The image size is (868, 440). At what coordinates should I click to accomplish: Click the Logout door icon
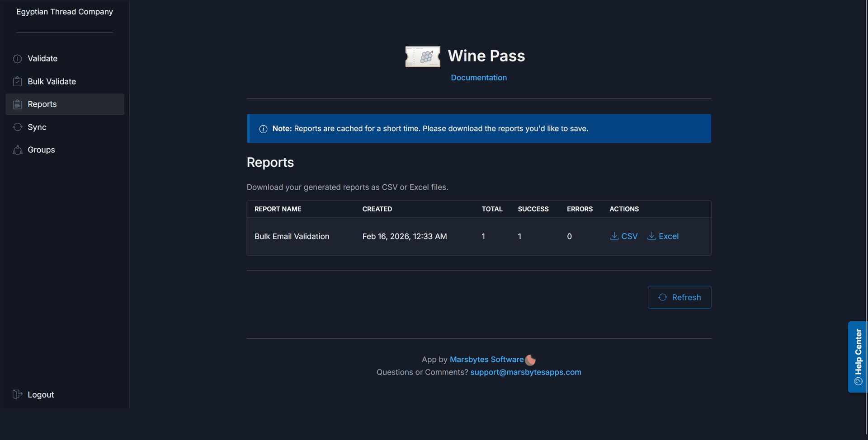(x=17, y=394)
